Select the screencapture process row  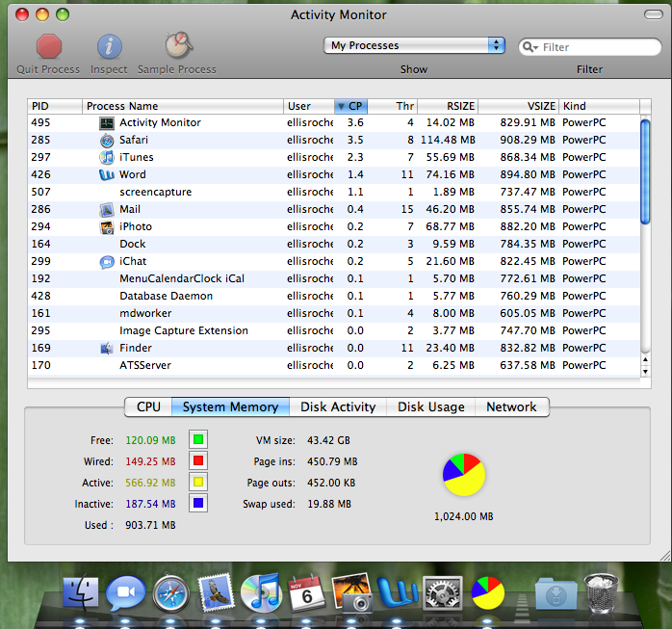(334, 192)
